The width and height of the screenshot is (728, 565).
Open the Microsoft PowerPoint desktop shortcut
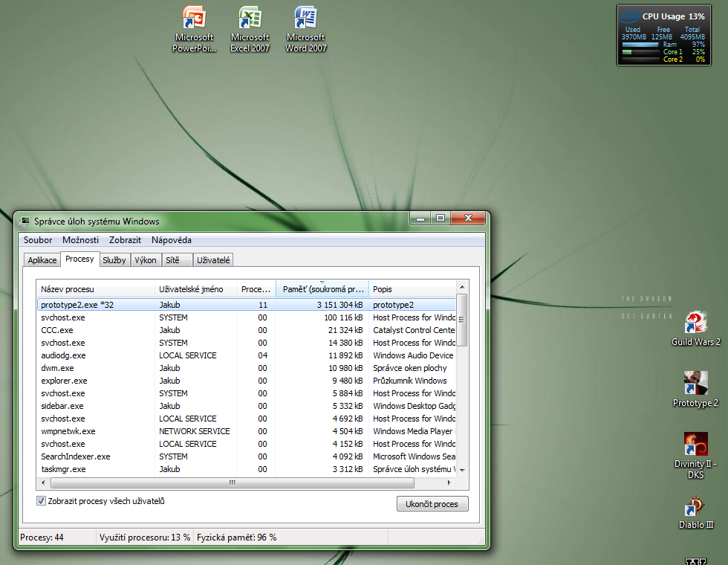click(x=194, y=29)
